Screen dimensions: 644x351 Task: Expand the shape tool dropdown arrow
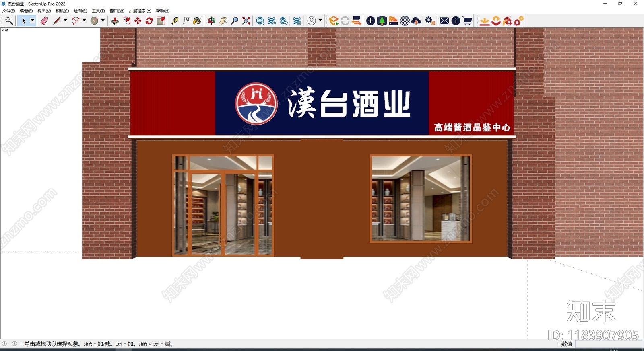point(103,20)
